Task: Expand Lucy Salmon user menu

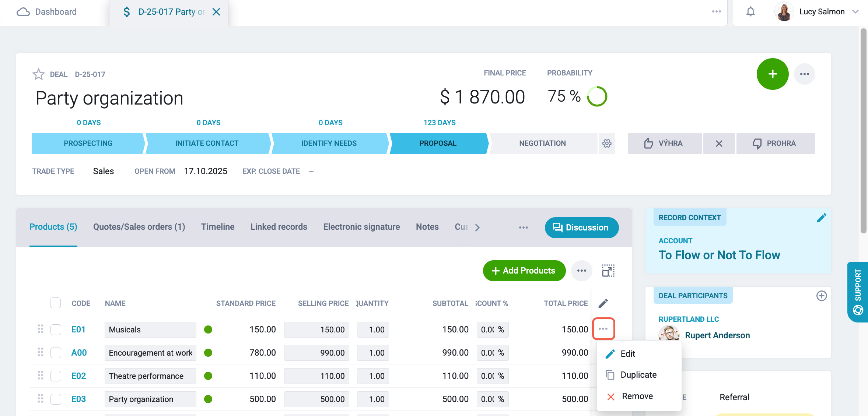Action: pos(855,12)
